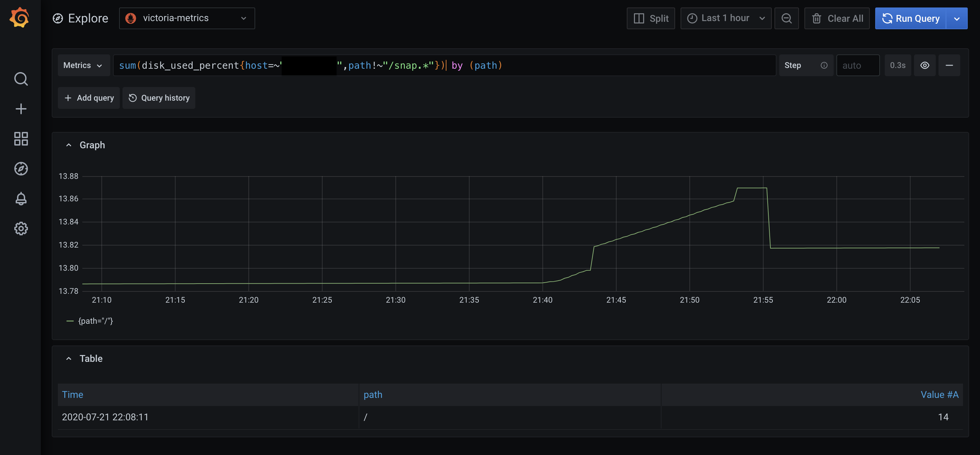980x455 pixels.
Task: Click the Explore page title
Action: point(88,18)
